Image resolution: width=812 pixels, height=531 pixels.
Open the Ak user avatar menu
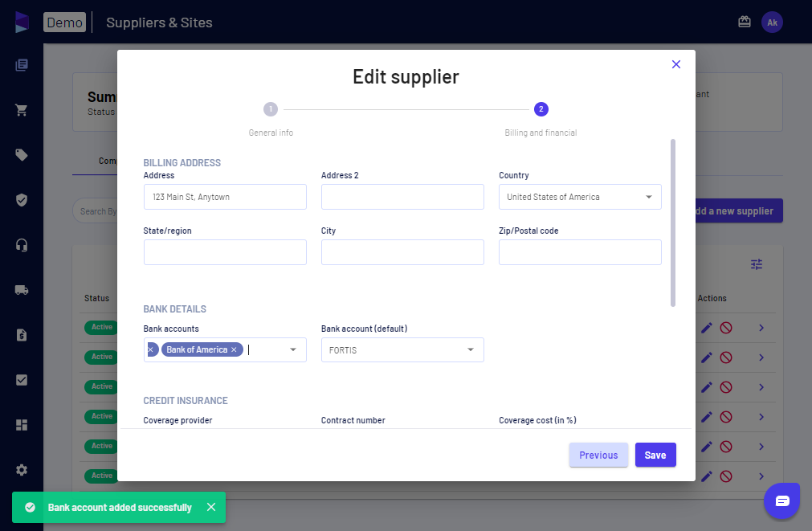pos(772,22)
